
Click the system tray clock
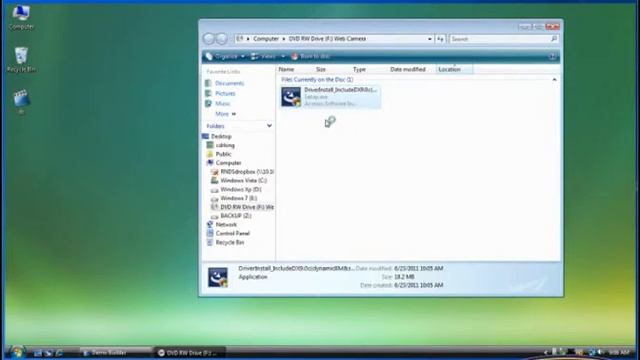point(619,352)
